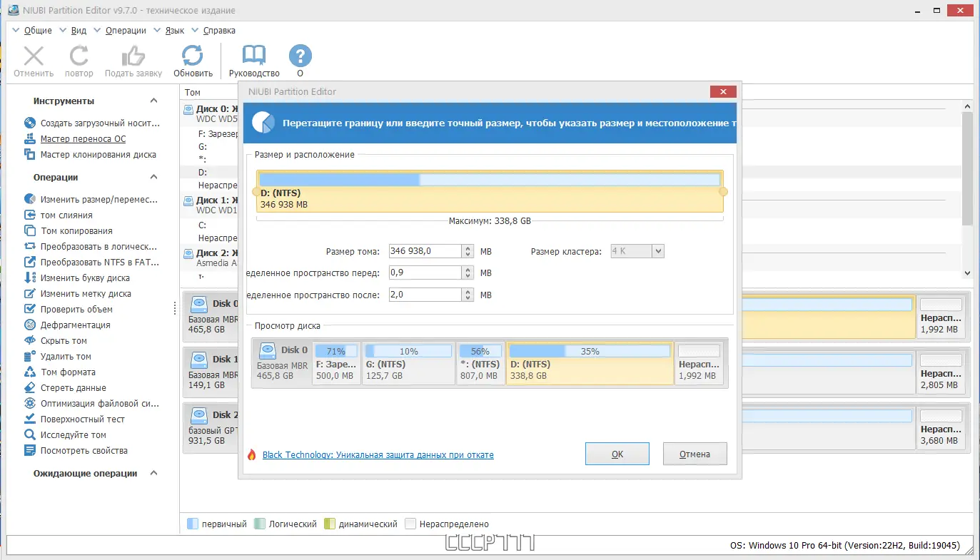Confirm the resize with OK
The width and height of the screenshot is (980, 560).
617,453
